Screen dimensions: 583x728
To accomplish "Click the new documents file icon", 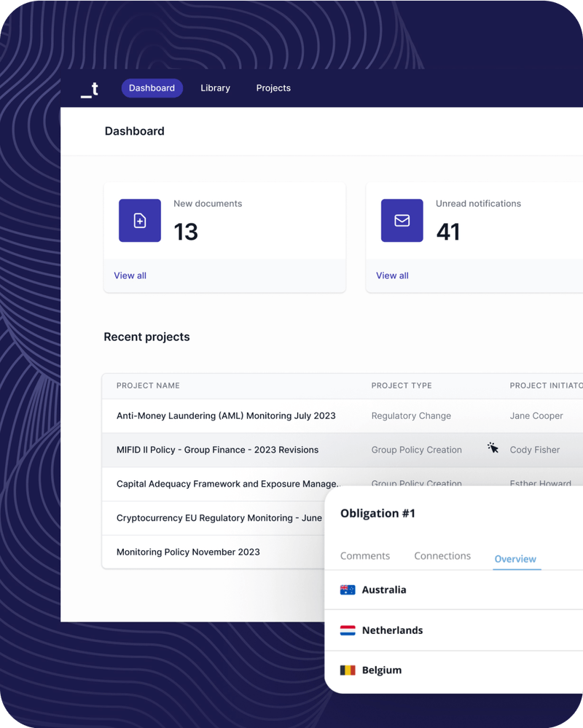I will pyautogui.click(x=139, y=220).
